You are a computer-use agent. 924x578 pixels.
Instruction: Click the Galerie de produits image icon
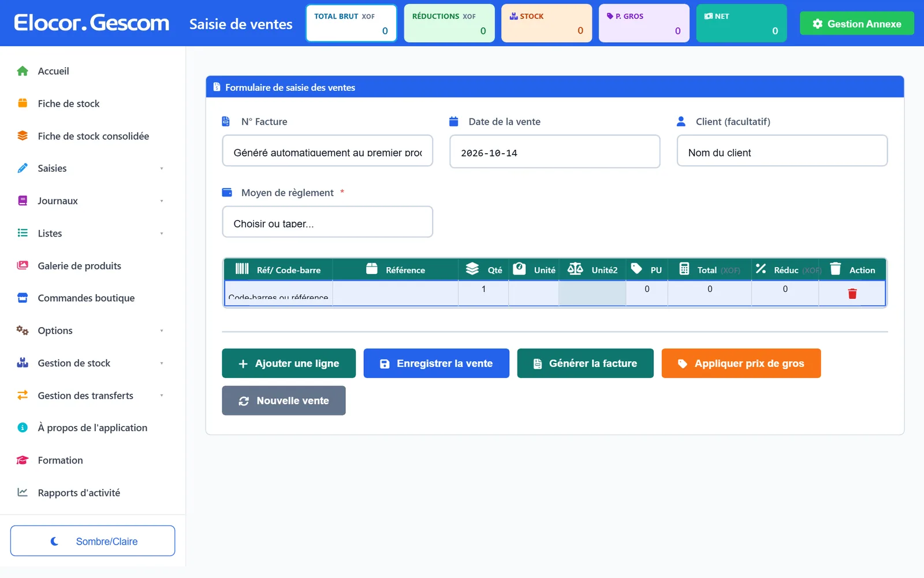coord(23,265)
